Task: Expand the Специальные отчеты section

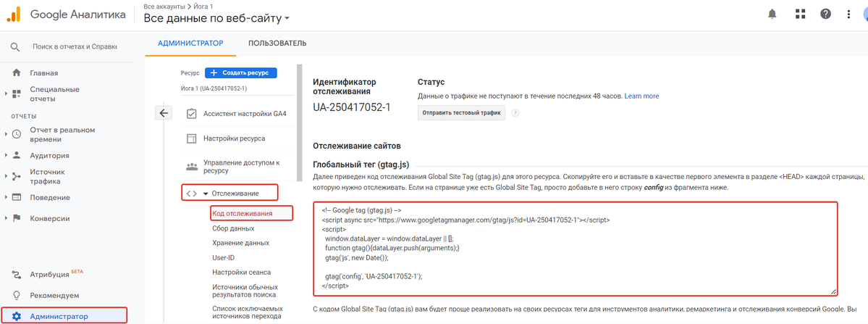Action: coord(6,94)
